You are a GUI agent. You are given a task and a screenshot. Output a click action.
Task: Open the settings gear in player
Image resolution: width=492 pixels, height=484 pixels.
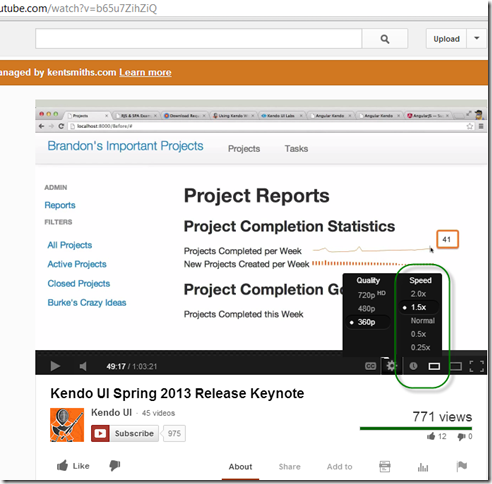pyautogui.click(x=391, y=366)
